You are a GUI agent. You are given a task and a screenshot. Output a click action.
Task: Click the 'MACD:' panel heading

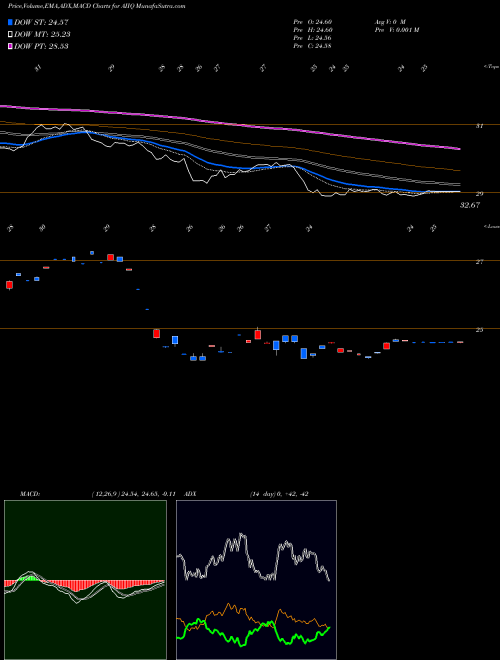[29, 494]
